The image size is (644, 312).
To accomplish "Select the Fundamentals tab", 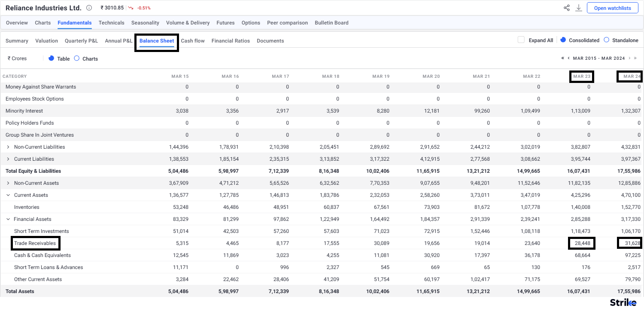I will [75, 23].
